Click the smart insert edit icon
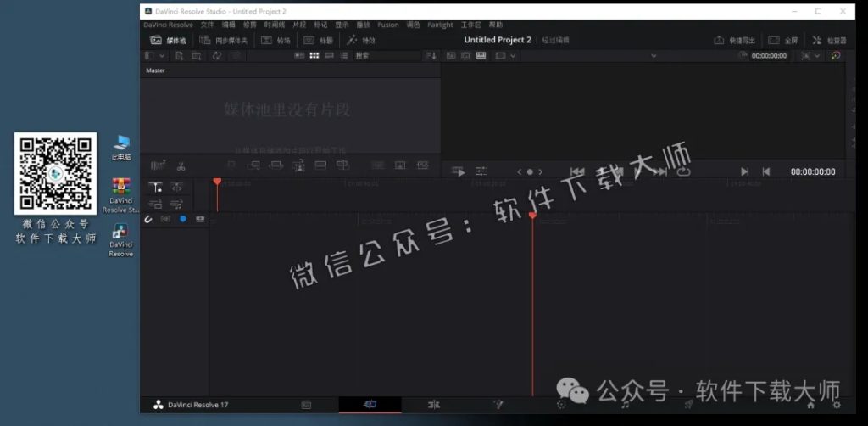868x426 pixels. (x=231, y=165)
